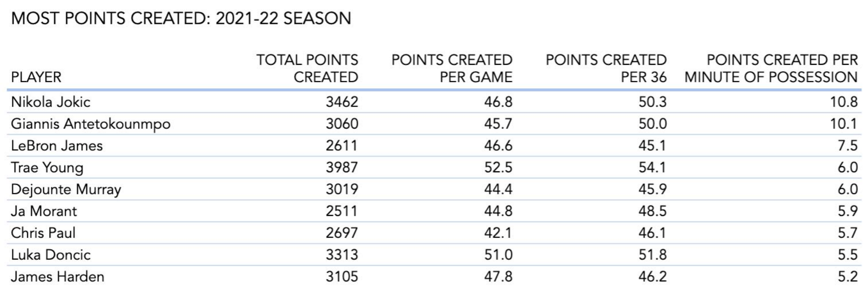
Task: Click the table title MOST POINTS CREATED
Action: click(181, 19)
